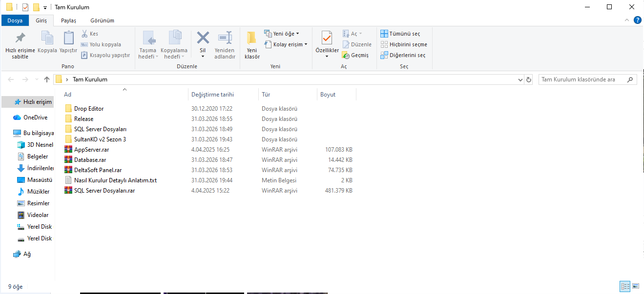Switch to large thumbnails view icon

636,286
